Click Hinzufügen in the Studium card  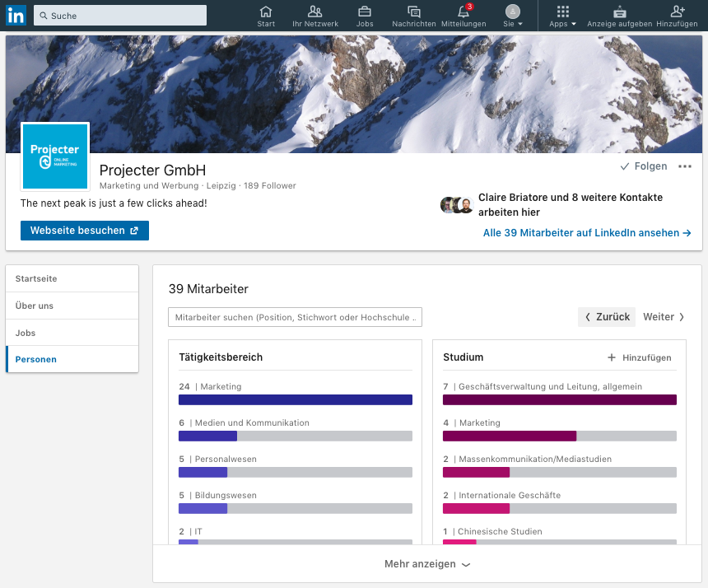pyautogui.click(x=640, y=357)
